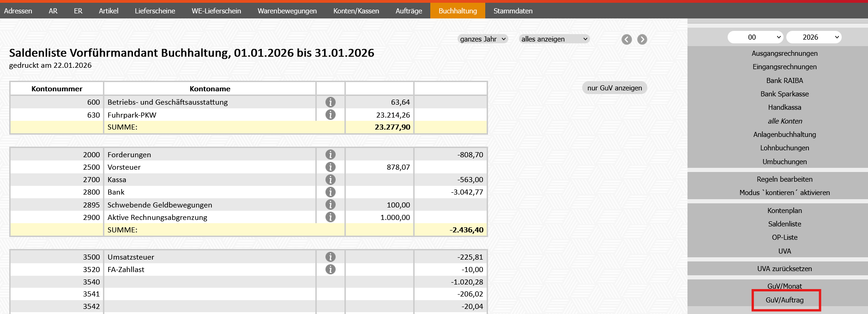The width and height of the screenshot is (868, 314).
Task: Open the year 2026 dropdown
Action: coord(814,37)
